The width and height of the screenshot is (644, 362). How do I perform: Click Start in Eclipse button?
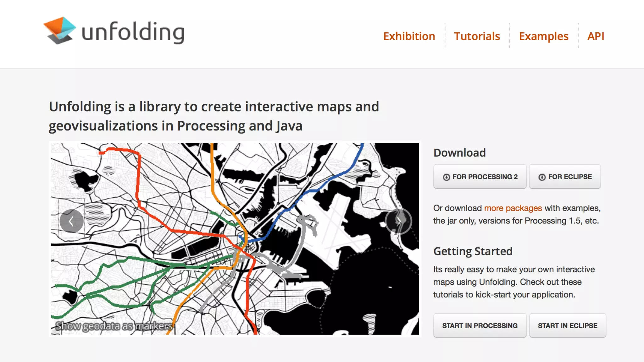pyautogui.click(x=568, y=326)
